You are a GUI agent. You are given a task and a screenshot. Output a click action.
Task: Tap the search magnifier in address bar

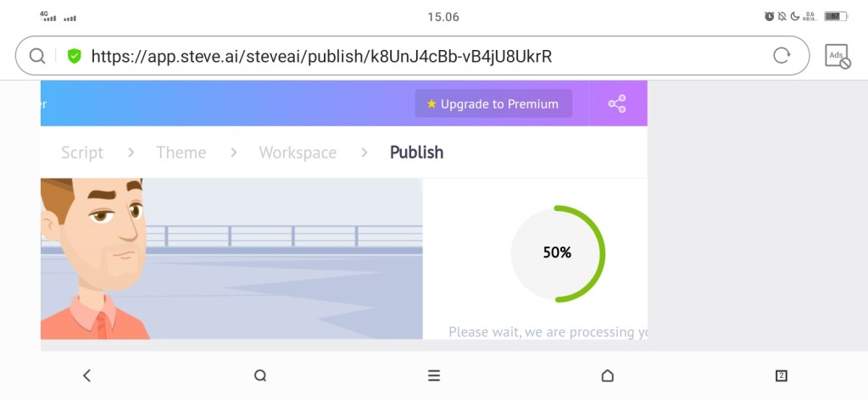[37, 56]
